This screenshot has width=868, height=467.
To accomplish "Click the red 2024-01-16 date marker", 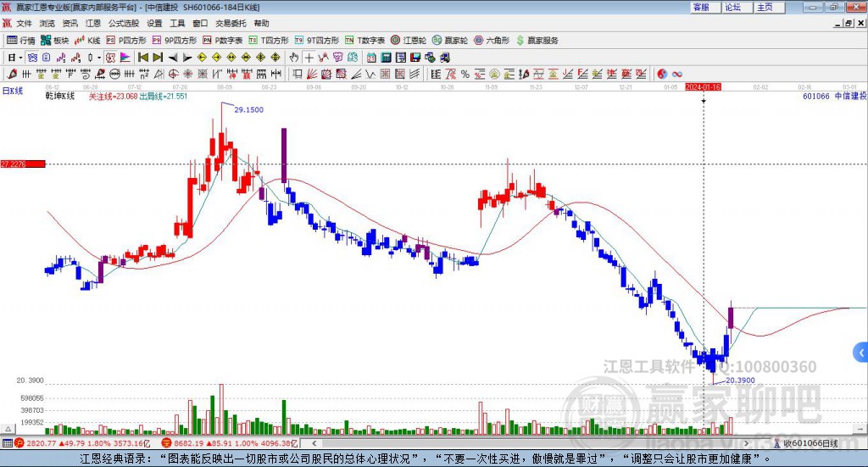I will (703, 86).
